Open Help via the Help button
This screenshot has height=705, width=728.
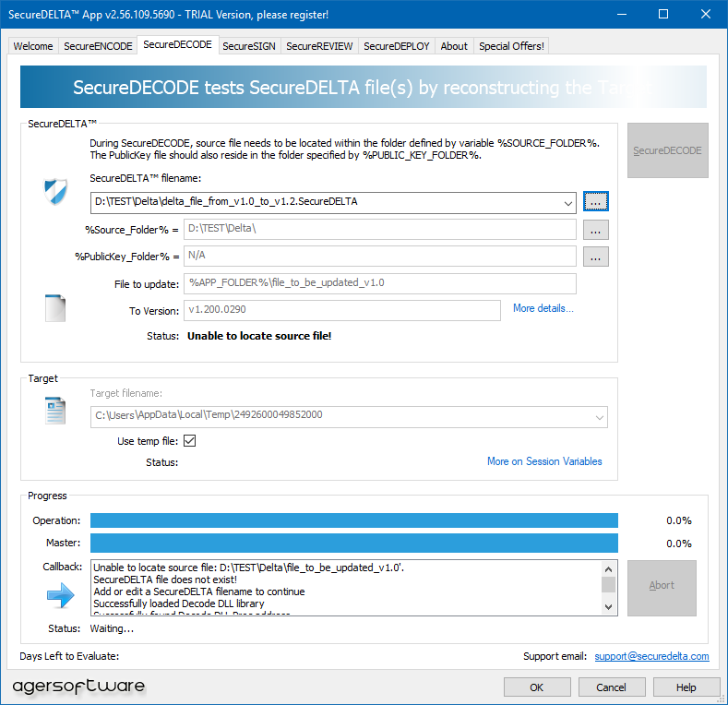pos(686,687)
